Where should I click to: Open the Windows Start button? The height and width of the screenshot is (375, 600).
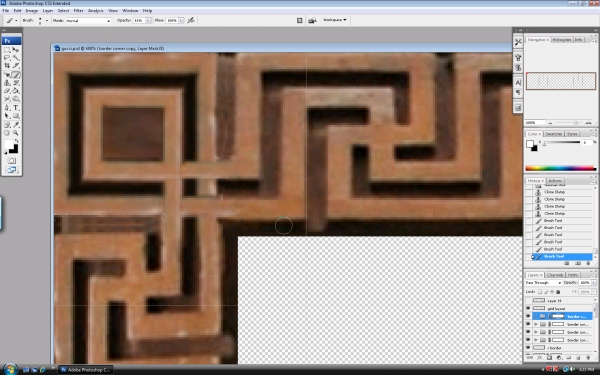pyautogui.click(x=10, y=369)
